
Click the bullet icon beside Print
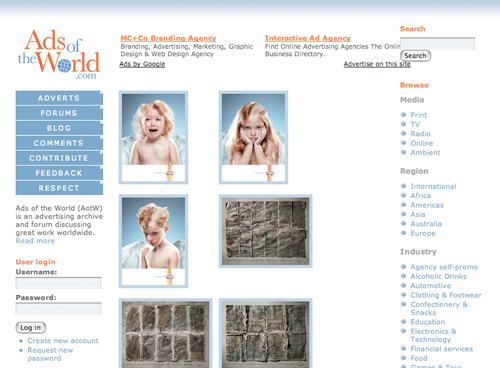(403, 115)
